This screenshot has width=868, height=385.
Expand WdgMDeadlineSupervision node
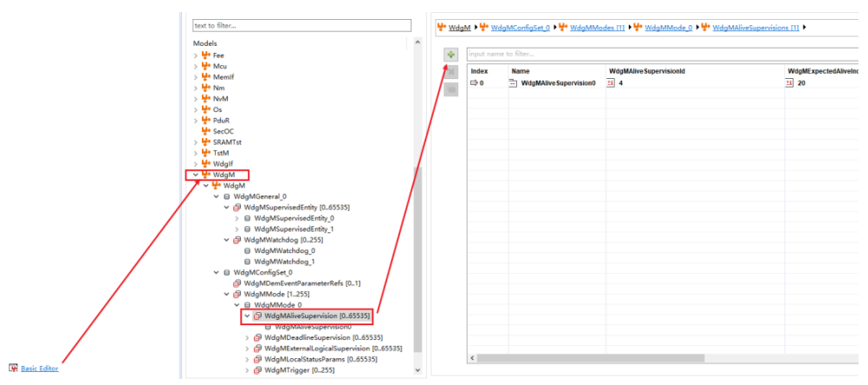(248, 337)
